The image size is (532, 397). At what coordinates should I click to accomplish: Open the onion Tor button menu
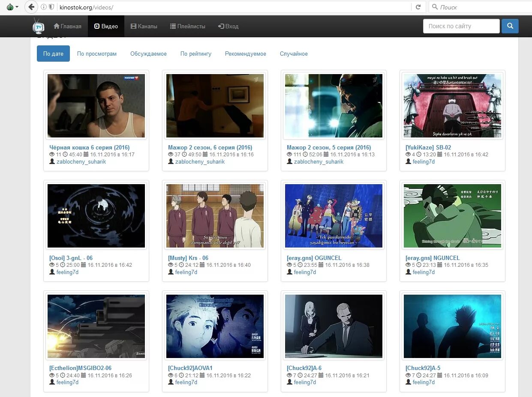click(12, 7)
